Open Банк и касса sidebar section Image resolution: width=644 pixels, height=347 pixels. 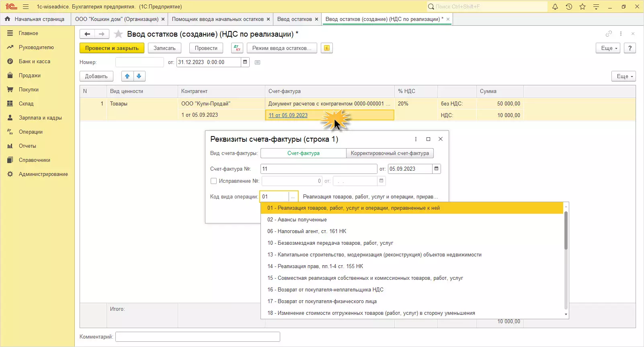(x=35, y=62)
